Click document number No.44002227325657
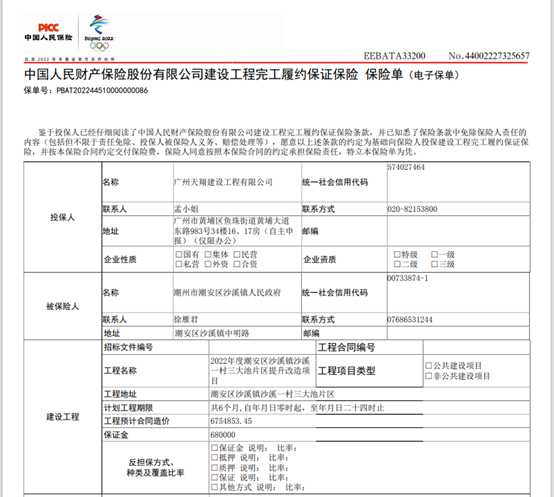Viewport: 554px width, 497px height. (x=489, y=56)
